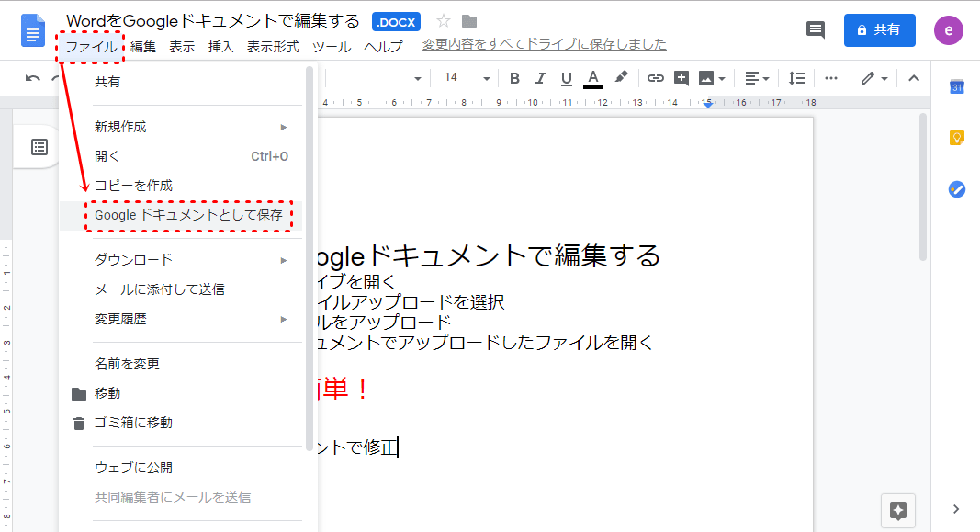980x532 pixels.
Task: Click the add comment icon
Action: (681, 78)
